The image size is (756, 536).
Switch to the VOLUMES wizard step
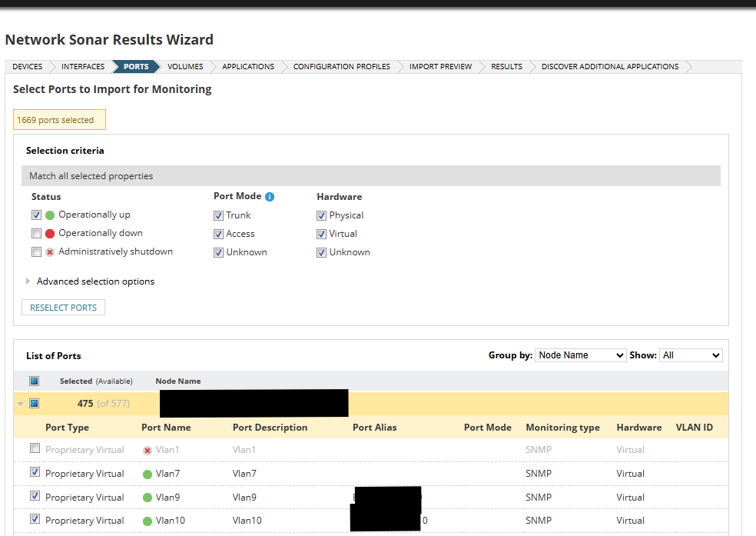(184, 66)
